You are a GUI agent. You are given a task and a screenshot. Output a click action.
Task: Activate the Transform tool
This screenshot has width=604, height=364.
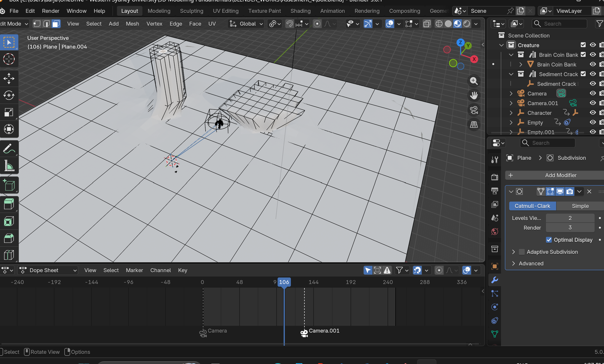point(9,129)
